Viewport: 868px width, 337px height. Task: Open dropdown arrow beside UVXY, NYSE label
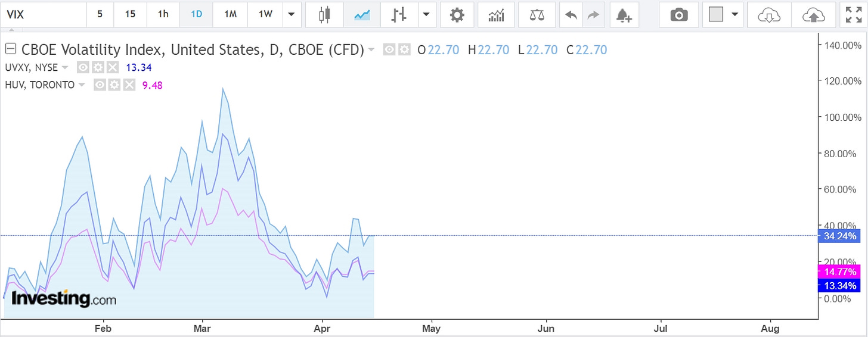66,67
